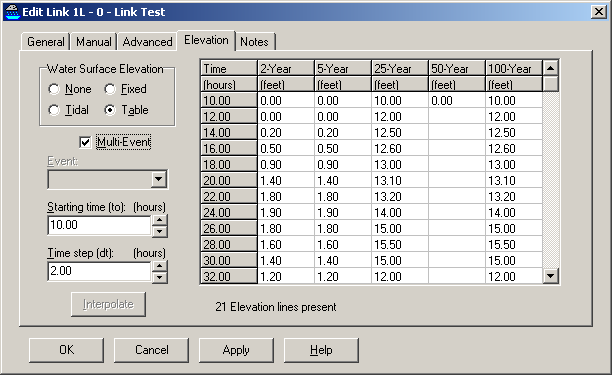This screenshot has height=375, width=612.
Task: Click the 2-Year column header
Action: pyautogui.click(x=286, y=69)
